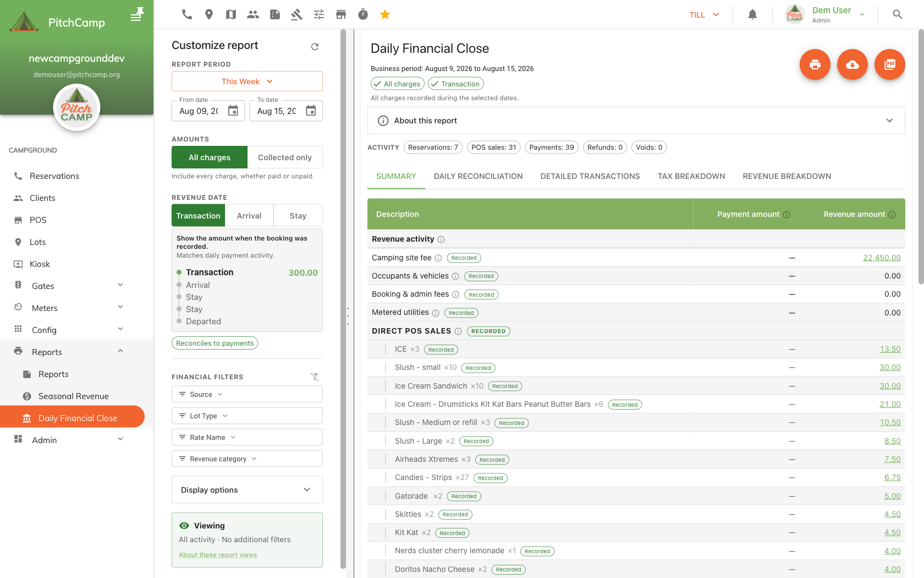Open the TILL dropdown
The height and width of the screenshot is (578, 924).
click(x=705, y=15)
